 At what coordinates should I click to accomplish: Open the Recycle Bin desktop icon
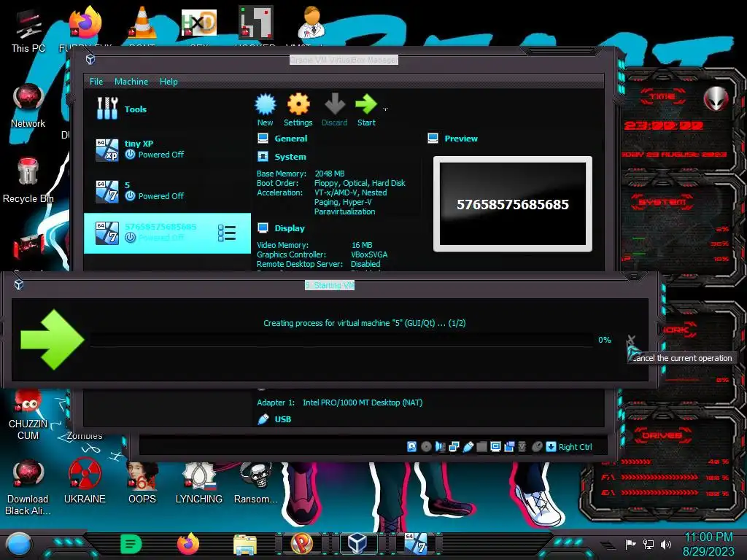click(28, 181)
